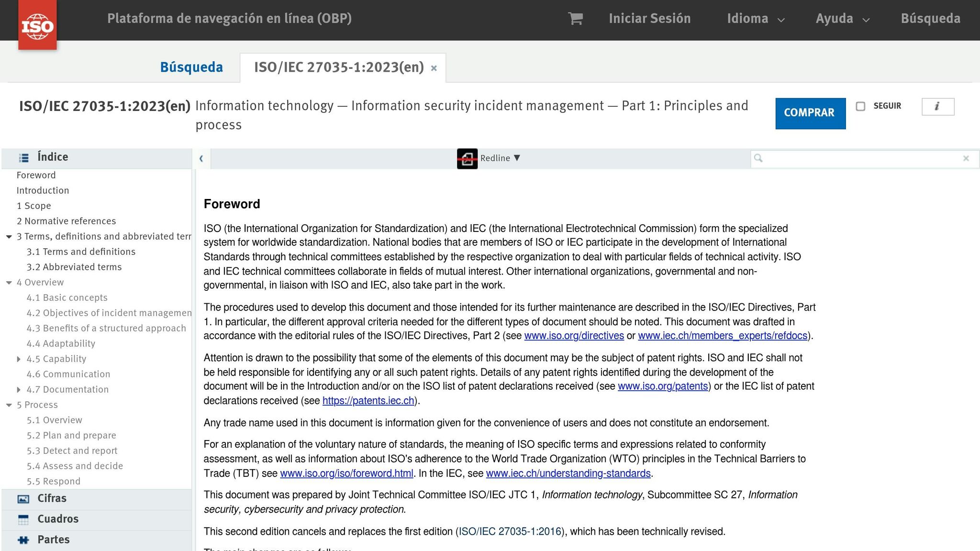Select 4.3 Benefits of a structured approach

tap(106, 329)
